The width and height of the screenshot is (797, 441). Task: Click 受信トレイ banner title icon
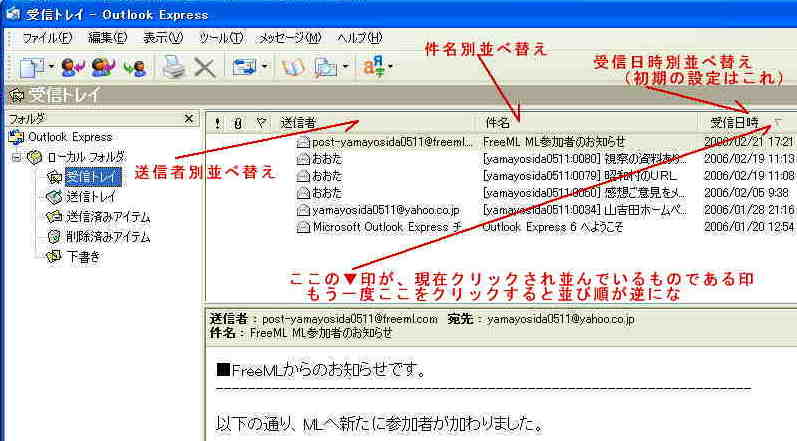[17, 96]
